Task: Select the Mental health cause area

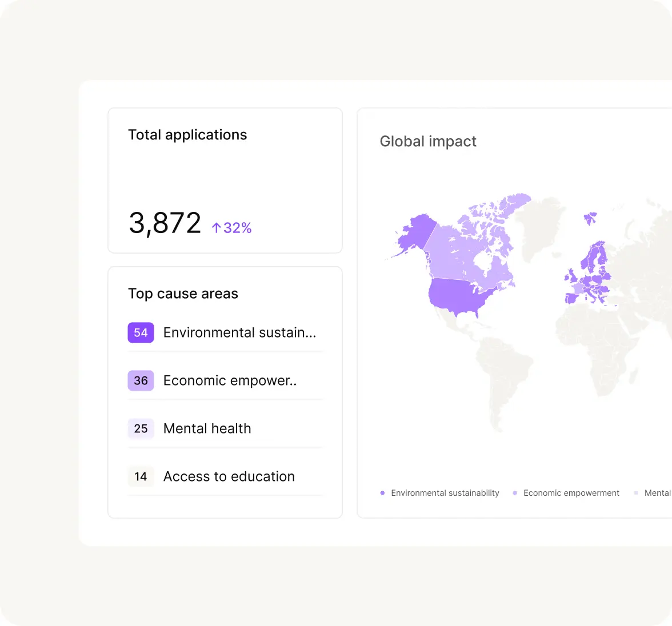Action: (207, 428)
